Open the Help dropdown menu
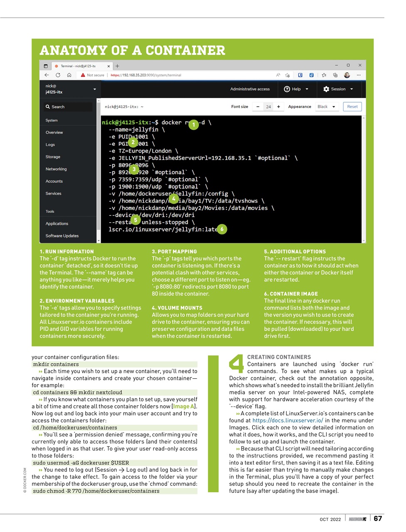Viewport: 406px width, 532px height. pos(296,89)
